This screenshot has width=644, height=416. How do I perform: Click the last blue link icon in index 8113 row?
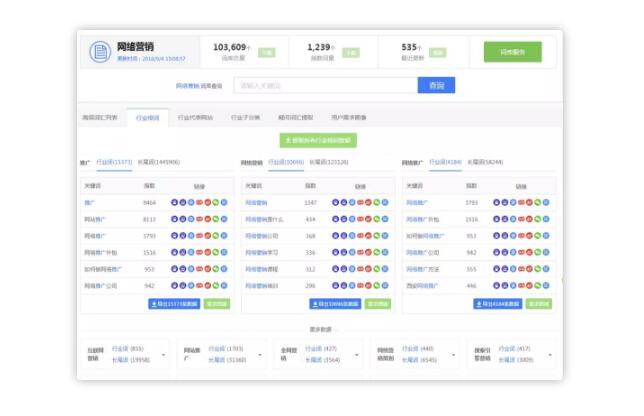coord(224,219)
